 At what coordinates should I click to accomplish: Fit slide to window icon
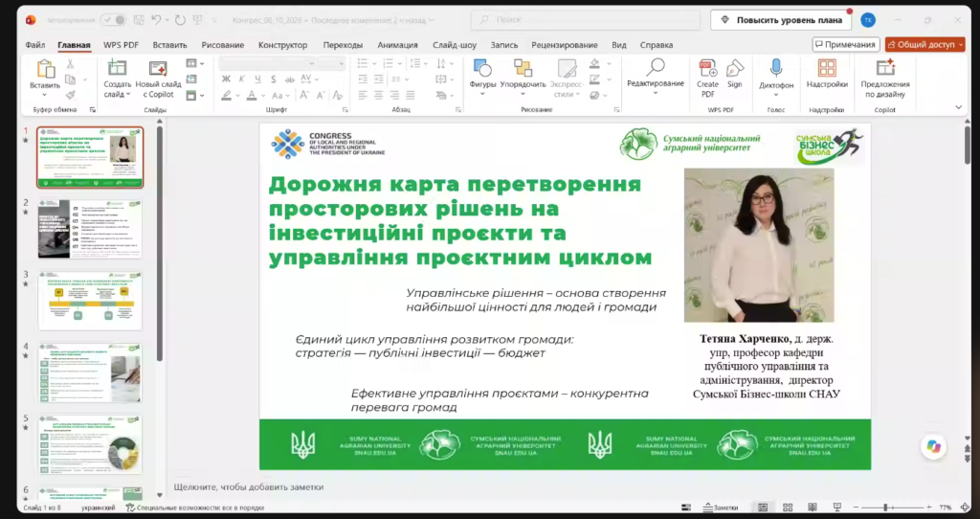tap(967, 508)
